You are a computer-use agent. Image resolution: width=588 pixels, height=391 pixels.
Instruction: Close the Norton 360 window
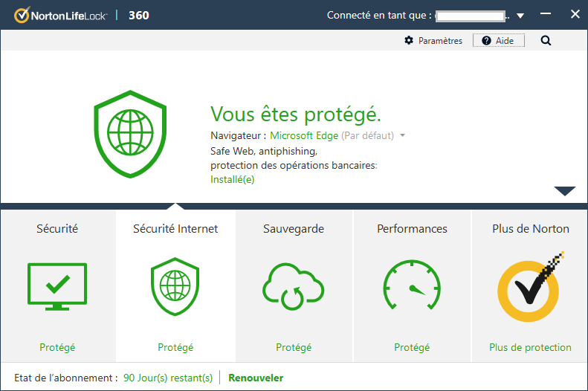tap(575, 14)
